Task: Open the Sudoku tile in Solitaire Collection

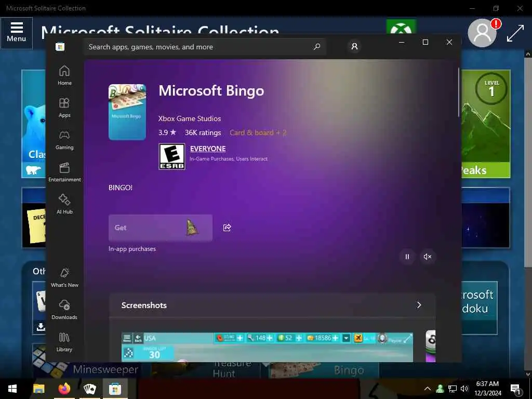Action: [480, 308]
